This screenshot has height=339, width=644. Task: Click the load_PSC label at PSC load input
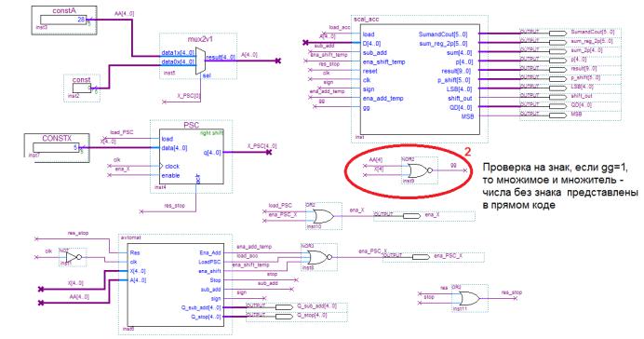[x=122, y=133]
